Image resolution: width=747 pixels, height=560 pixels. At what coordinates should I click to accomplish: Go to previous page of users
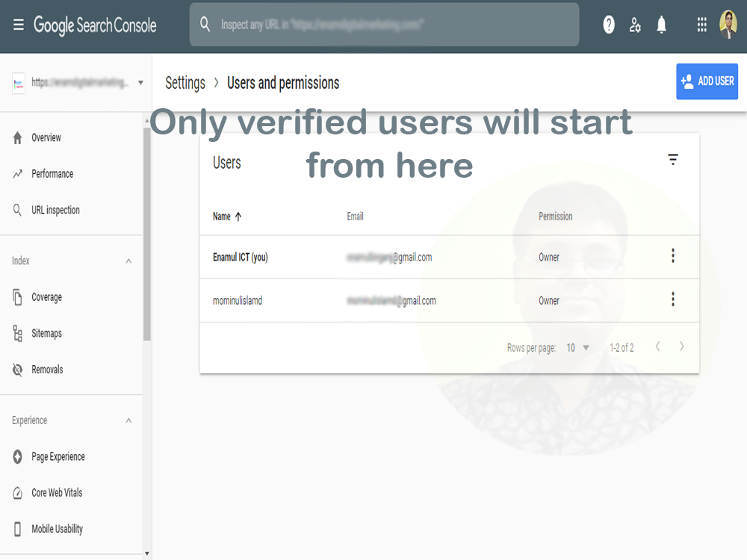[x=658, y=346]
